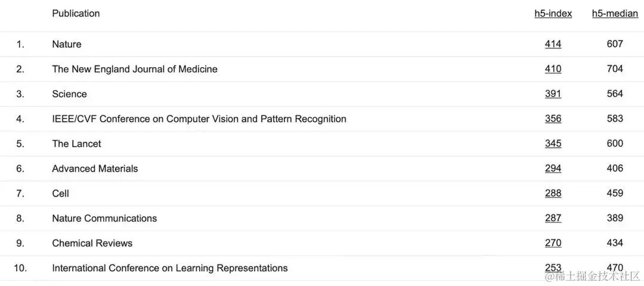
Task: Open the h5-index column header link
Action: (553, 14)
